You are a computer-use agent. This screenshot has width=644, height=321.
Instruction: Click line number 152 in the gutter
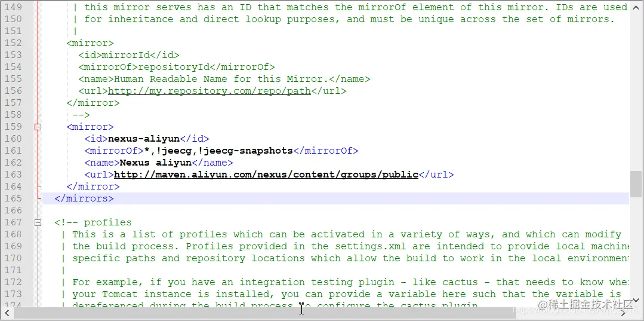tap(13, 43)
